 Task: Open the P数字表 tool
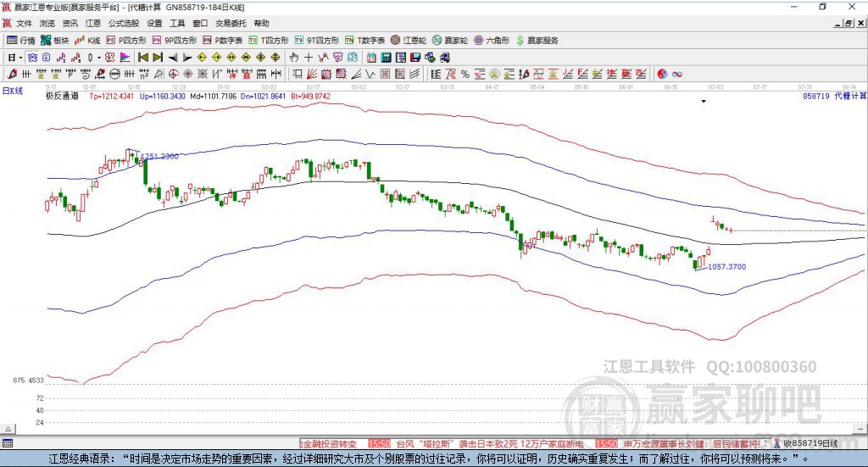tap(223, 41)
